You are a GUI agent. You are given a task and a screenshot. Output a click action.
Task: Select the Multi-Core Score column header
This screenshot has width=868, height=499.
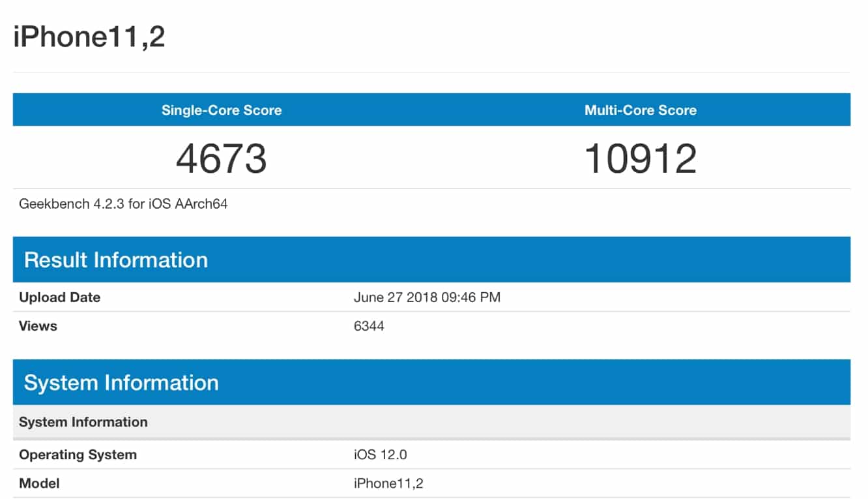640,110
